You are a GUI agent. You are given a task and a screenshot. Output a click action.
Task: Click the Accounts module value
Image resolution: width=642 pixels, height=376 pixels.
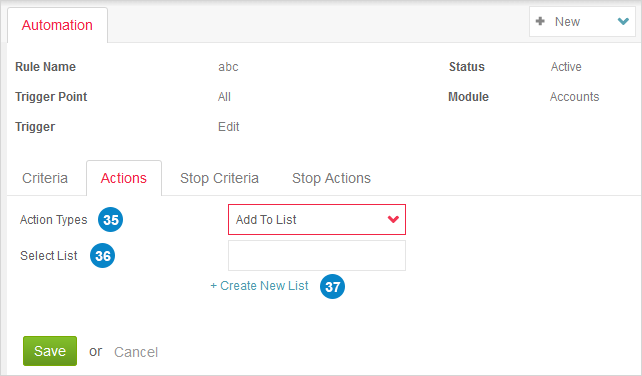point(574,97)
